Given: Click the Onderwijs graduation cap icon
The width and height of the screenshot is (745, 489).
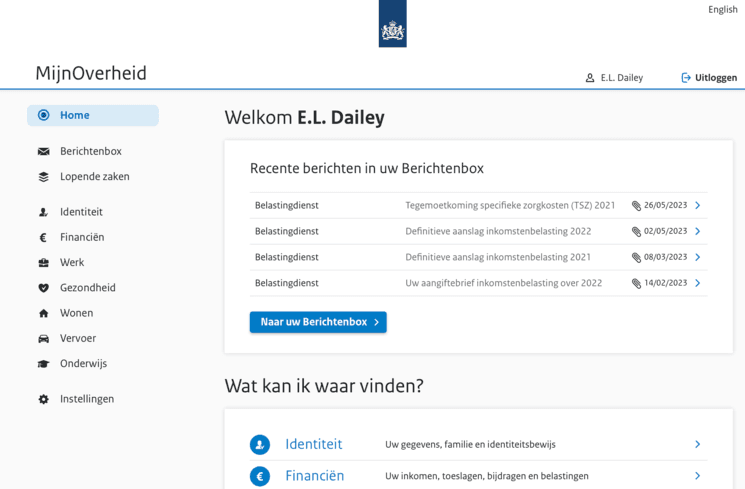Looking at the screenshot, I should tap(43, 364).
